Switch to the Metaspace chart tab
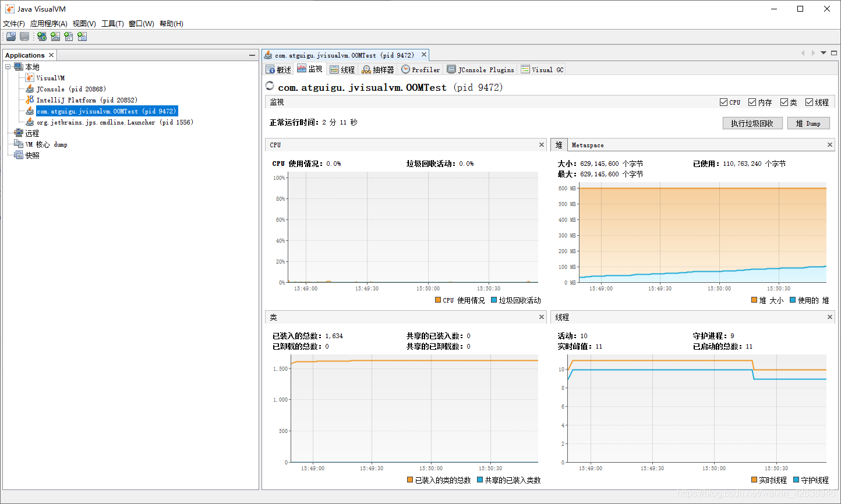Viewport: 841px width, 504px height. click(x=588, y=145)
